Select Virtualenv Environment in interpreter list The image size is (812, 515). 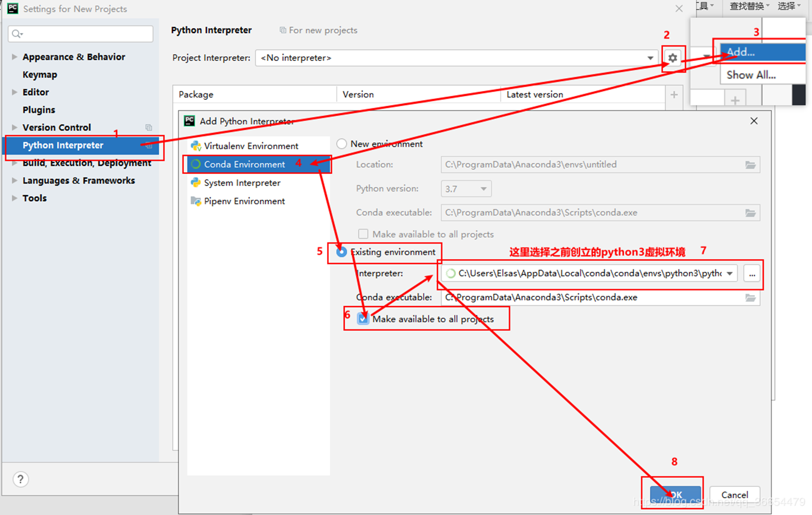pos(258,146)
